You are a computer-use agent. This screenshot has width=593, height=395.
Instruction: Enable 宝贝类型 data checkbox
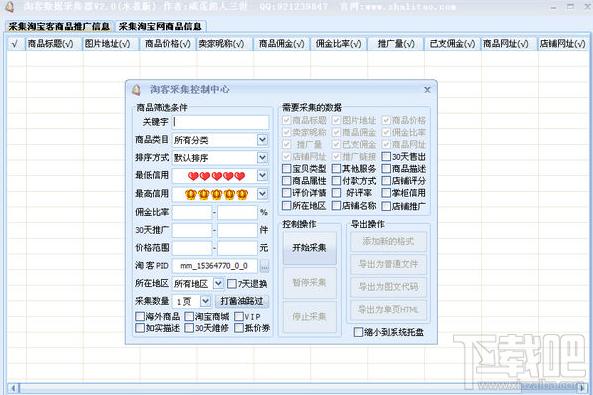(x=287, y=169)
